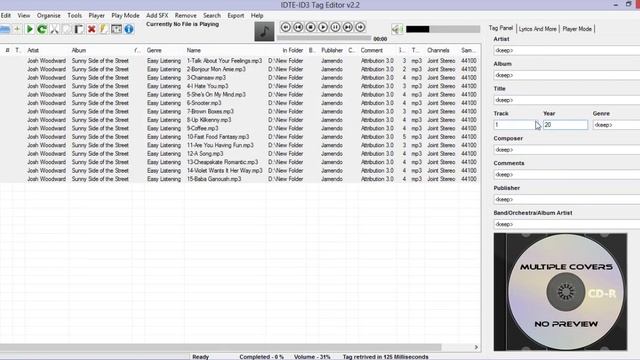Click the horizontal scrollbar under file list
Viewport: 640px width, 360px height.
point(220,347)
